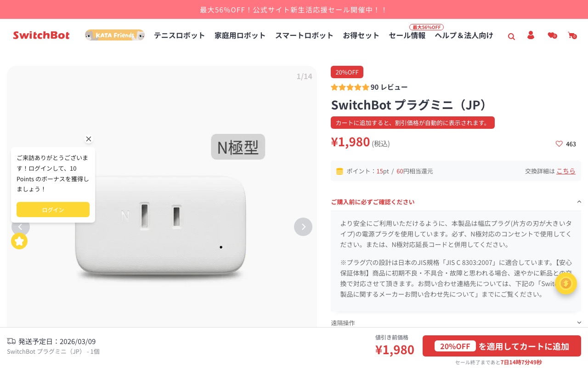The image size is (588, 368).
Task: Open the floating rewards coin button
Action: (566, 283)
